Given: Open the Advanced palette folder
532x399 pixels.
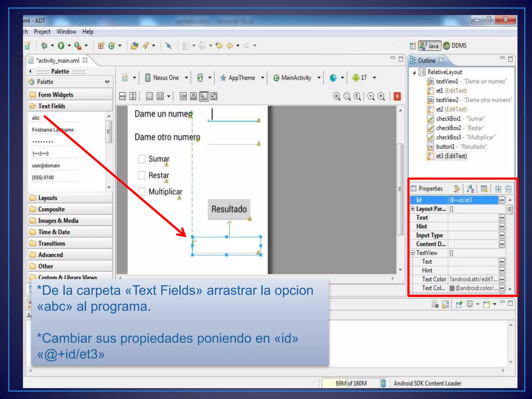Looking at the screenshot, I should point(70,255).
